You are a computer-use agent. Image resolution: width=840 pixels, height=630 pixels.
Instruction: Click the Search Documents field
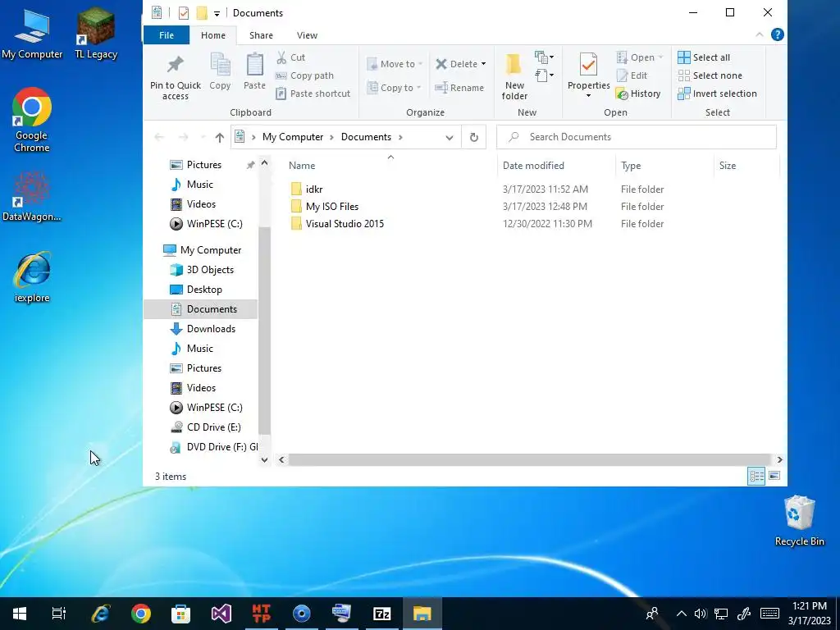[637, 137]
